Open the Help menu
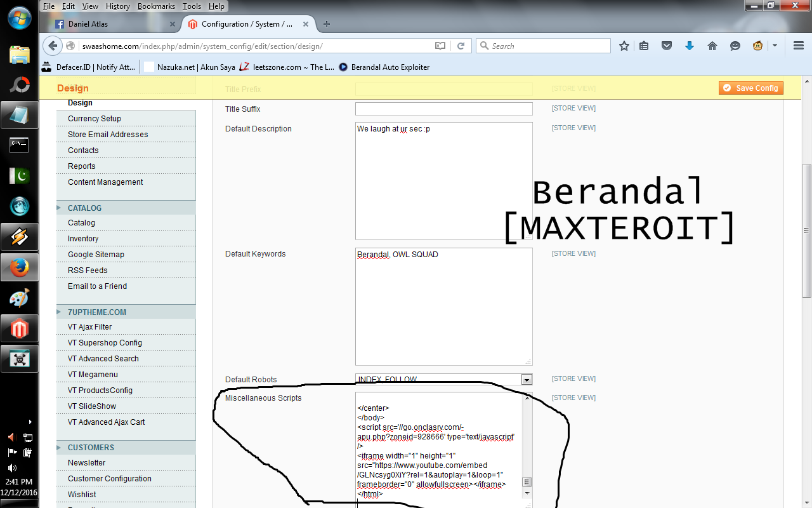The height and width of the screenshot is (508, 812). coord(216,6)
